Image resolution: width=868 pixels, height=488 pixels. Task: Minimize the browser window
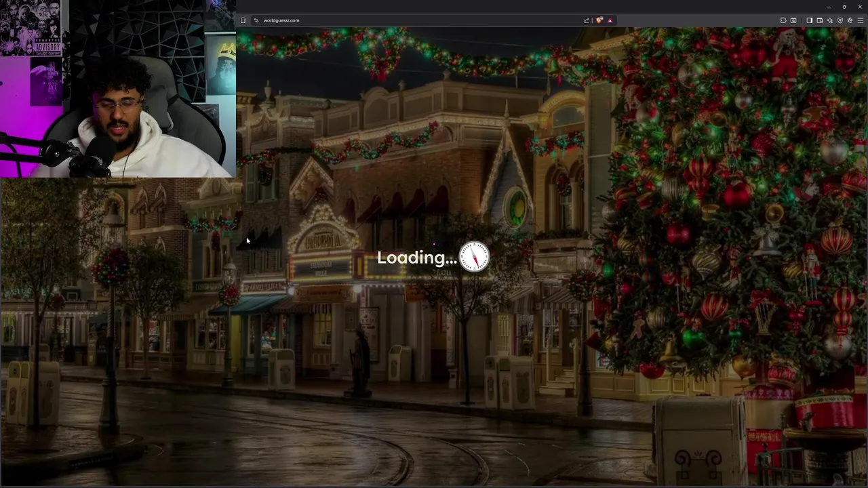click(829, 7)
